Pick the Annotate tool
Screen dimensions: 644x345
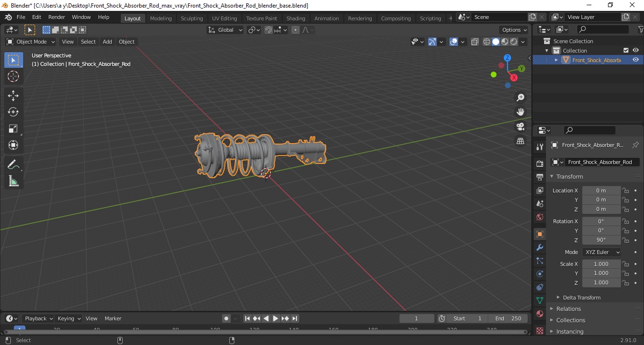13,164
